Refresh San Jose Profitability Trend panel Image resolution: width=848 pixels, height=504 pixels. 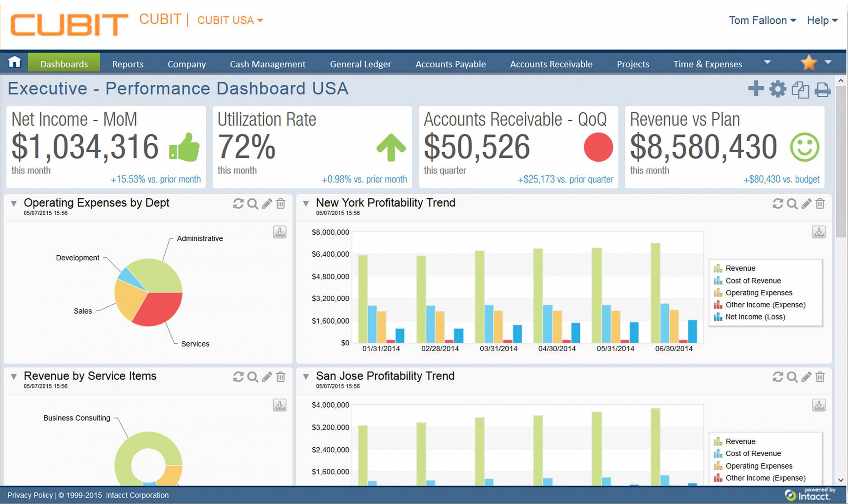[778, 377]
